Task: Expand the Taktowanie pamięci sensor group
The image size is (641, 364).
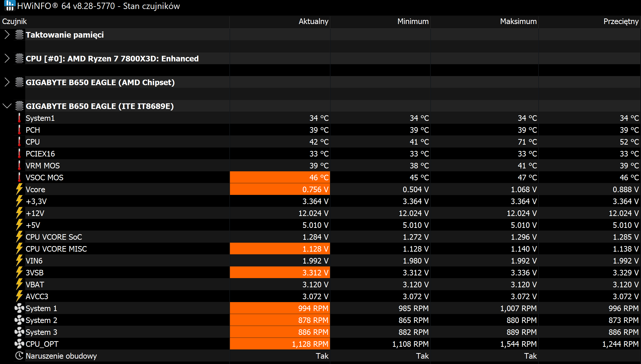Action: click(7, 35)
